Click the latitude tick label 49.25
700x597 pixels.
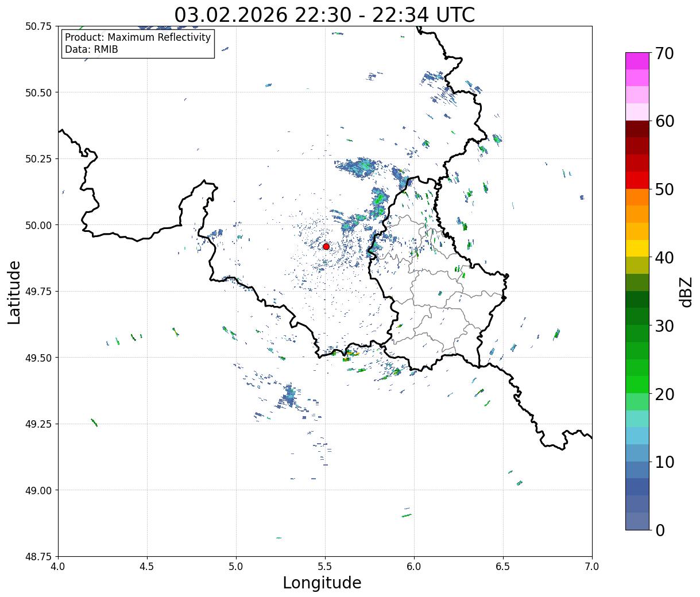[38, 424]
